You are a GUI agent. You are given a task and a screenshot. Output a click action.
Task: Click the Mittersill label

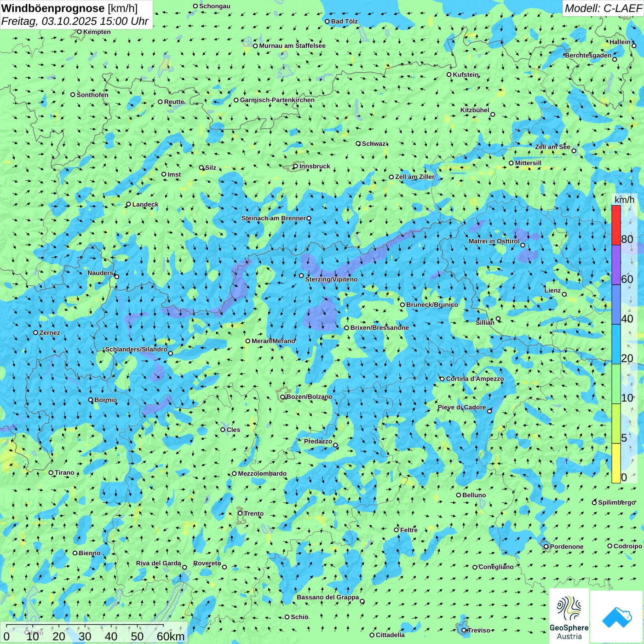(528, 163)
